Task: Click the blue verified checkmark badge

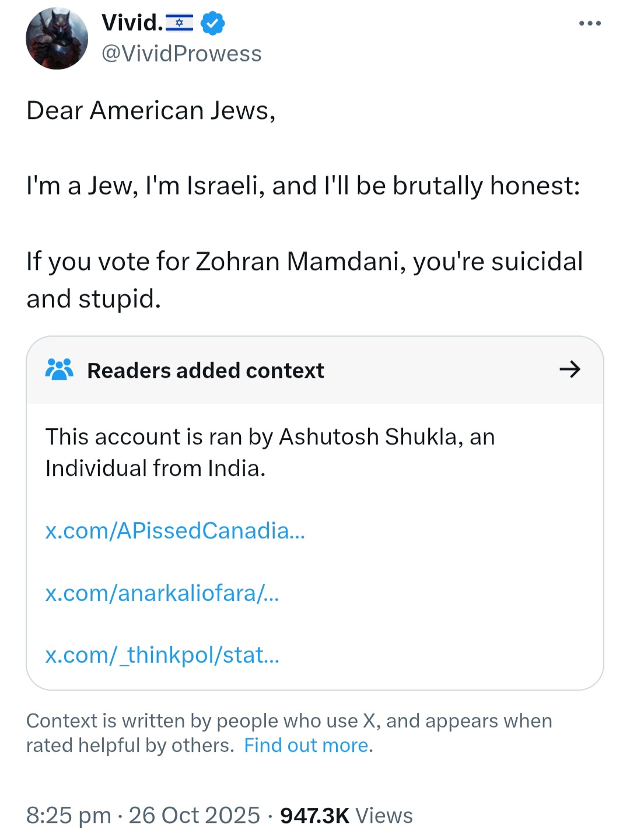Action: click(213, 23)
